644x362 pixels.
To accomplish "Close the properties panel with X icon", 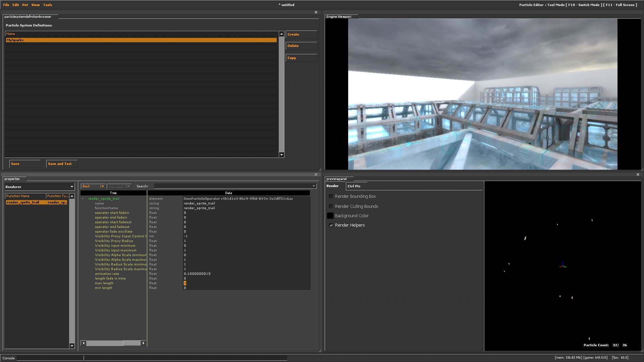I will [x=316, y=175].
